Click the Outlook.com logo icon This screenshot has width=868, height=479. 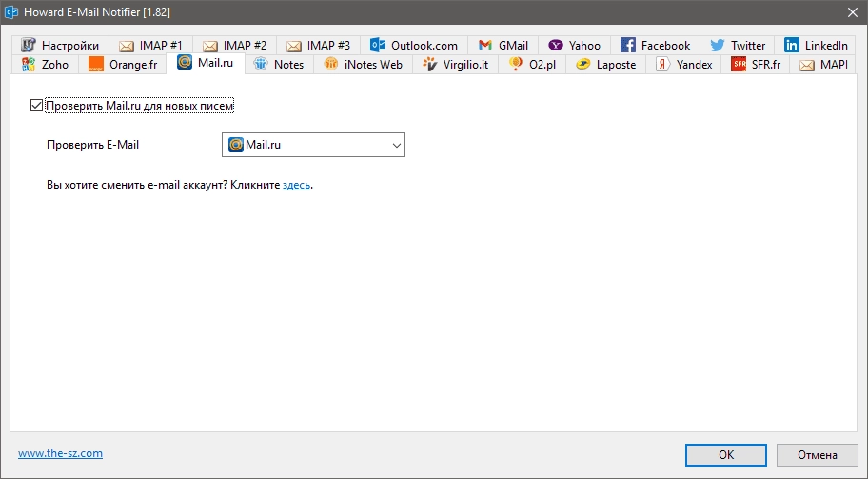(378, 45)
